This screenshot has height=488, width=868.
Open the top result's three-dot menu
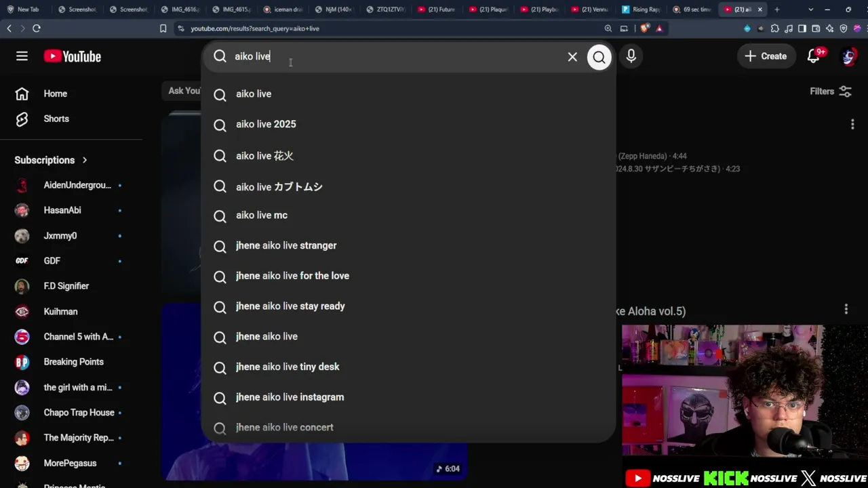tap(852, 124)
